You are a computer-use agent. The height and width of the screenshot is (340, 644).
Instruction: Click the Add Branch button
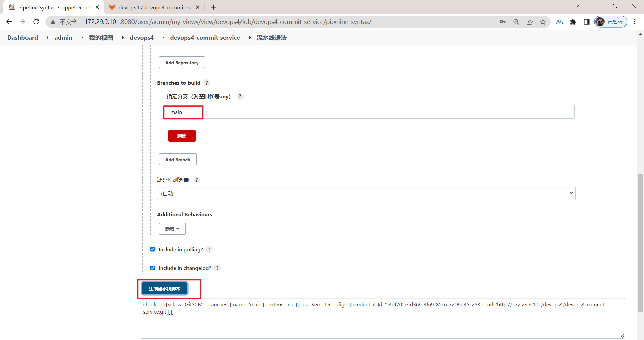coord(177,159)
